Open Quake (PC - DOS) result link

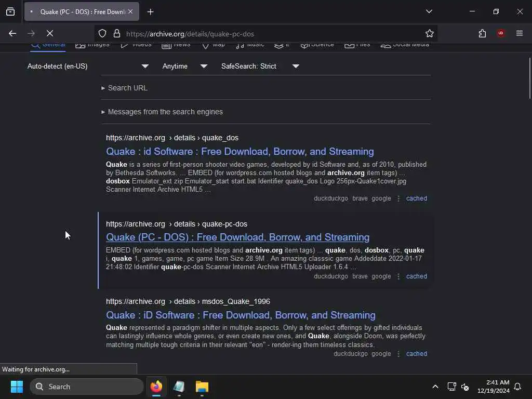click(x=237, y=237)
